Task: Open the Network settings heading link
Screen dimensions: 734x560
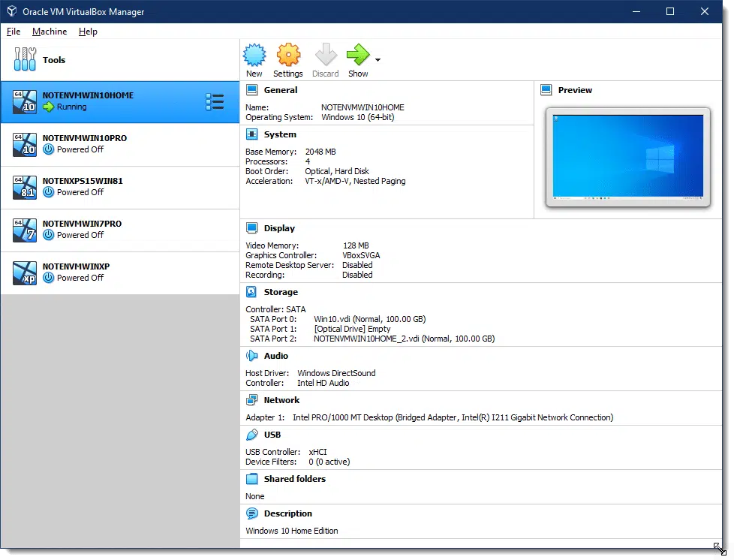Action: point(281,400)
